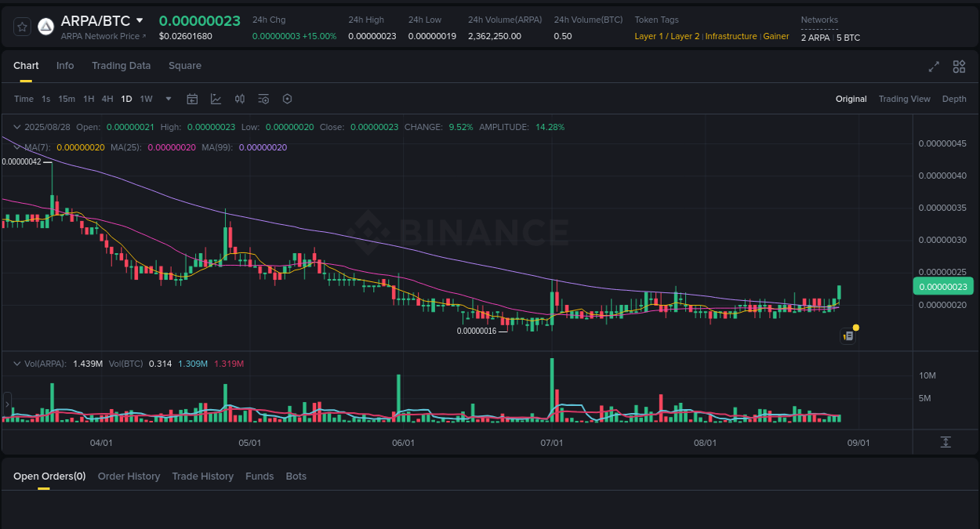Screen dimensions: 980x529
Task: Add ARPA/BTC to favorites via star icon
Action: (23, 26)
